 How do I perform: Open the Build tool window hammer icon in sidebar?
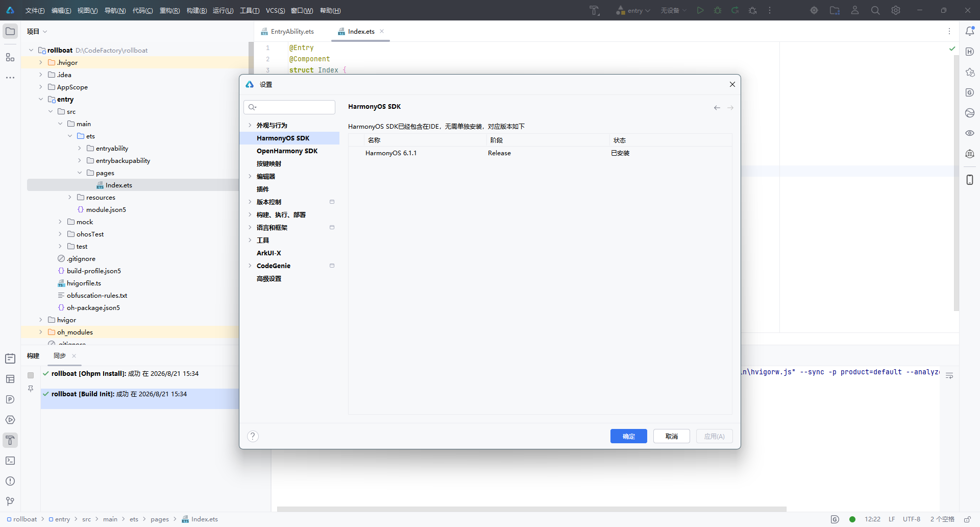click(x=10, y=440)
